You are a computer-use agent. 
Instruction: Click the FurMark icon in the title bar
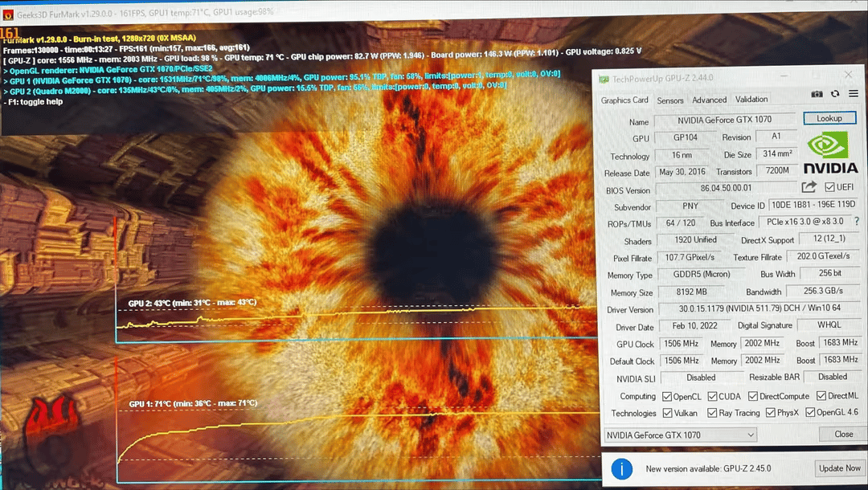(x=8, y=13)
